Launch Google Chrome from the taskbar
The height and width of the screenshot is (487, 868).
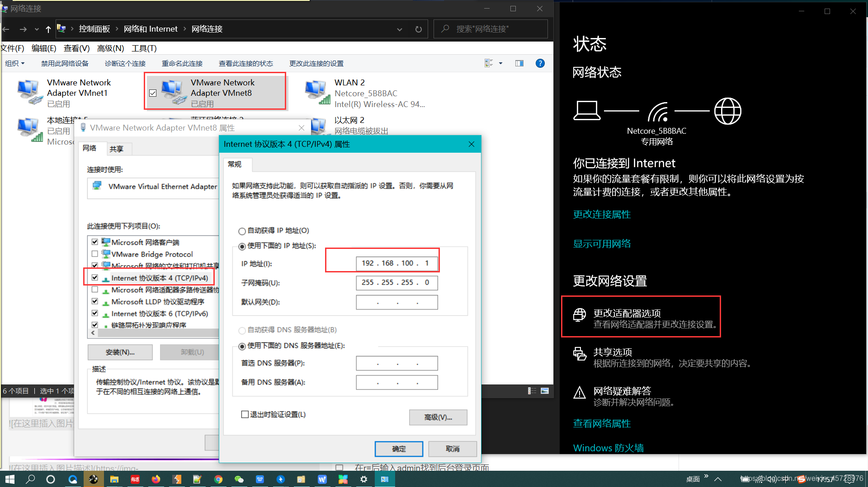pos(218,479)
